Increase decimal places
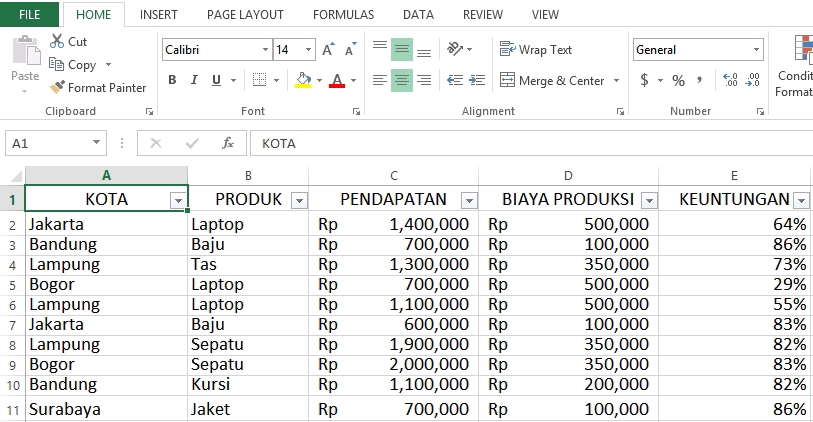 coord(730,80)
